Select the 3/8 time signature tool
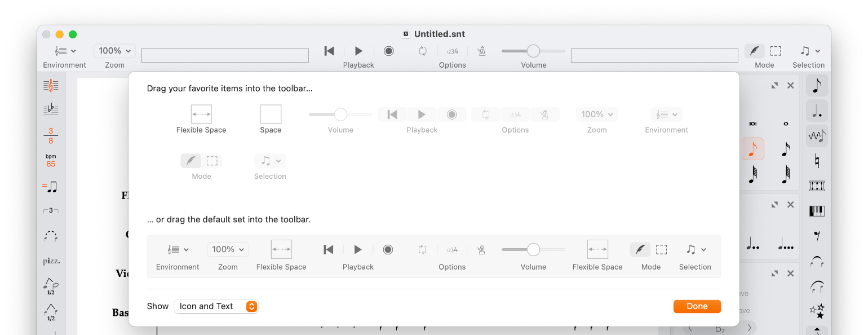Image resolution: width=868 pixels, height=335 pixels. point(51,136)
